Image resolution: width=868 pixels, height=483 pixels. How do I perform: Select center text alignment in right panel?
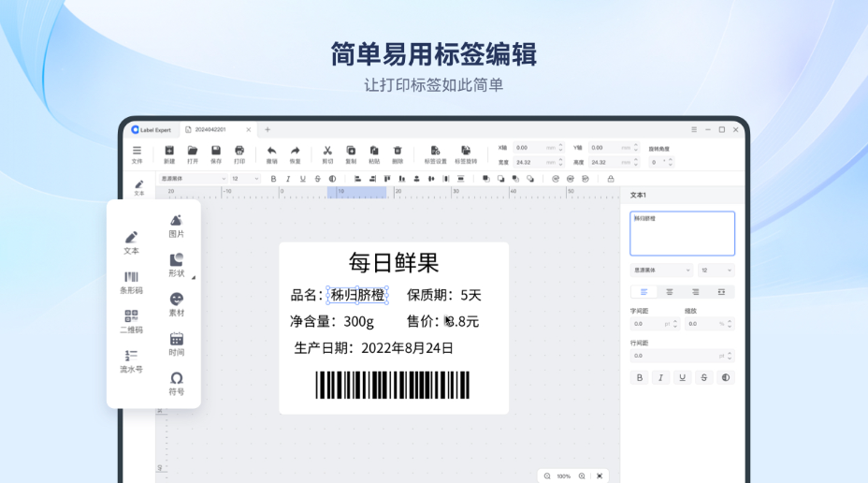(x=670, y=292)
